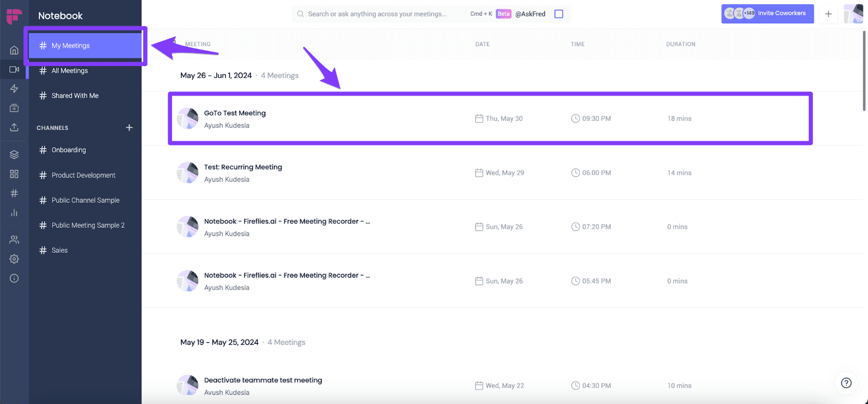
Task: Open the Upload icon in sidebar
Action: click(x=14, y=127)
